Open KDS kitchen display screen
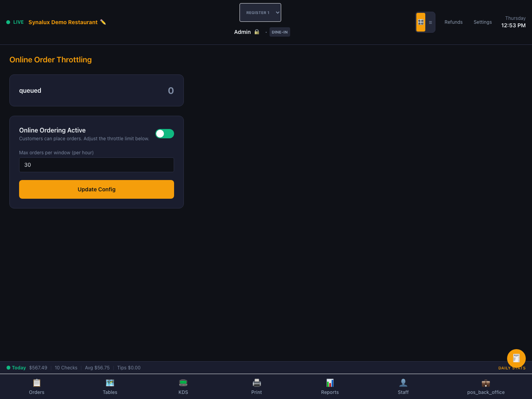532x399 pixels. (x=183, y=387)
